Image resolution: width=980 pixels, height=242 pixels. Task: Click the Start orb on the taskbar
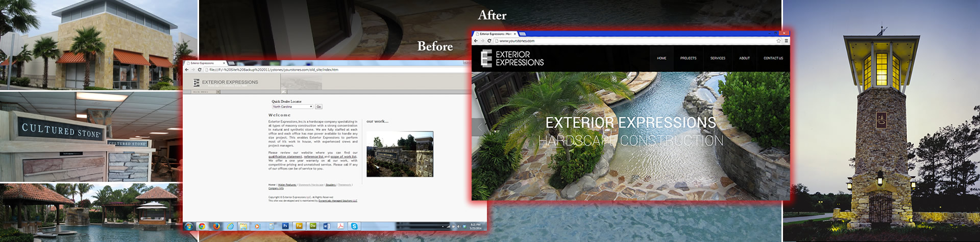coord(189,226)
